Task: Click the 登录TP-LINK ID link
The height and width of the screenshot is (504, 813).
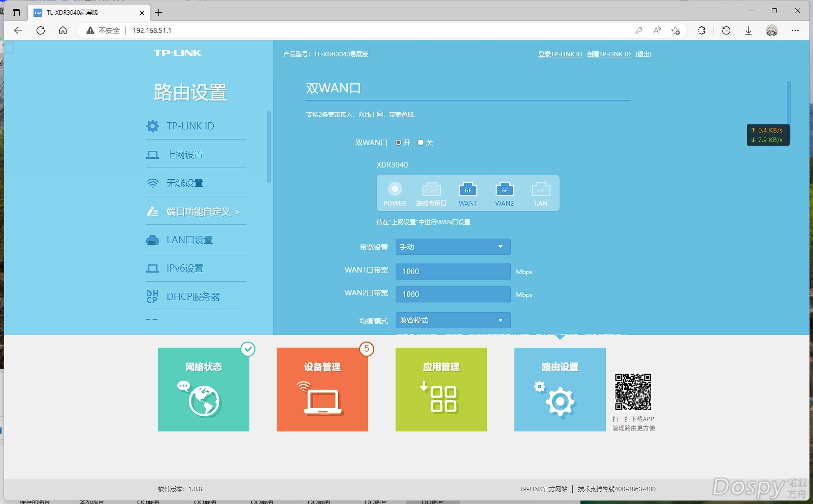Action: [560, 54]
